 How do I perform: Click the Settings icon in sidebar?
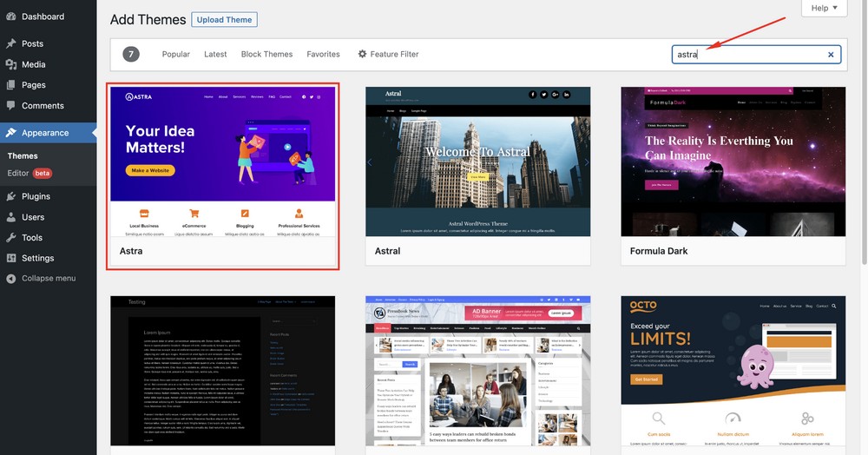click(x=10, y=259)
